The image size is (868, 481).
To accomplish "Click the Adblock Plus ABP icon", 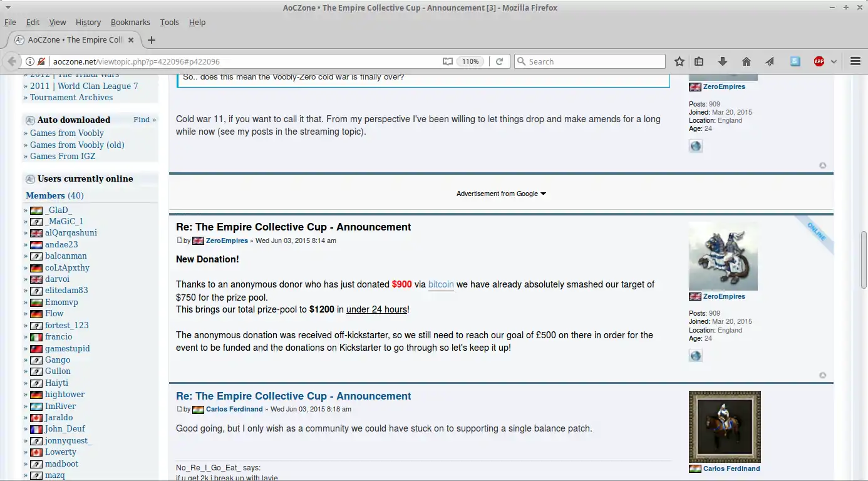I will [819, 61].
